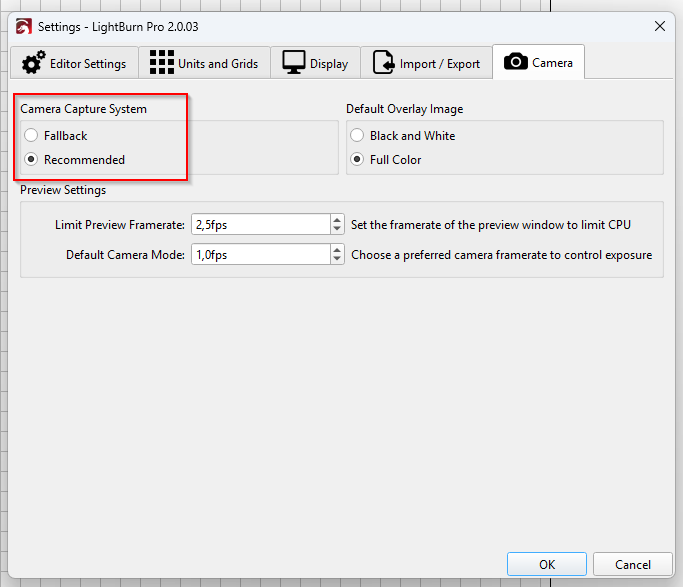Click the Camera tab camera icon
The width and height of the screenshot is (683, 587).
[516, 63]
